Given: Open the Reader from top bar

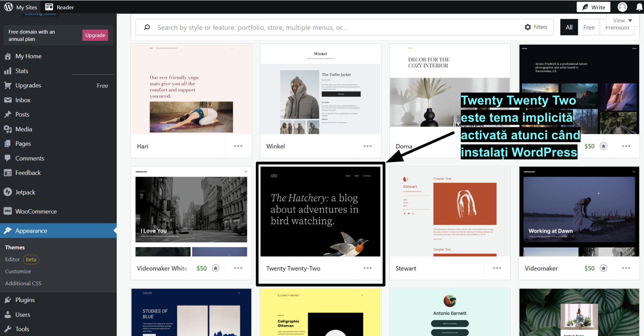Looking at the screenshot, I should pos(59,7).
